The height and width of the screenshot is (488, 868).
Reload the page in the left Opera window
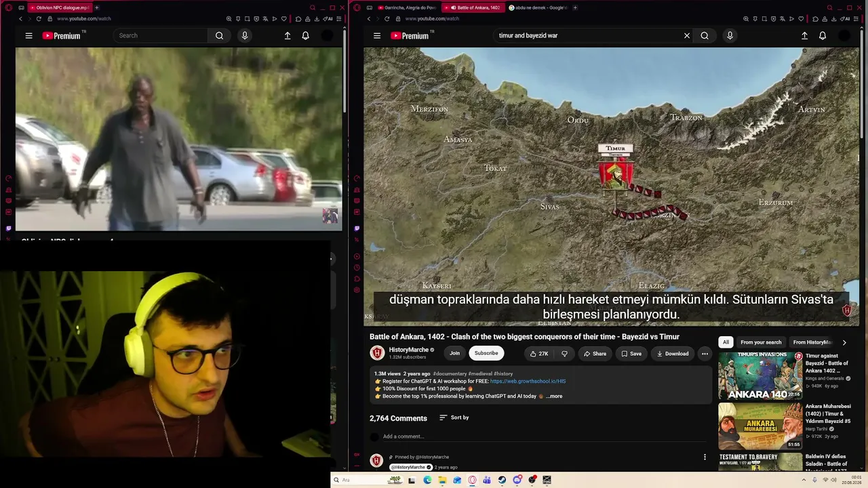point(39,19)
